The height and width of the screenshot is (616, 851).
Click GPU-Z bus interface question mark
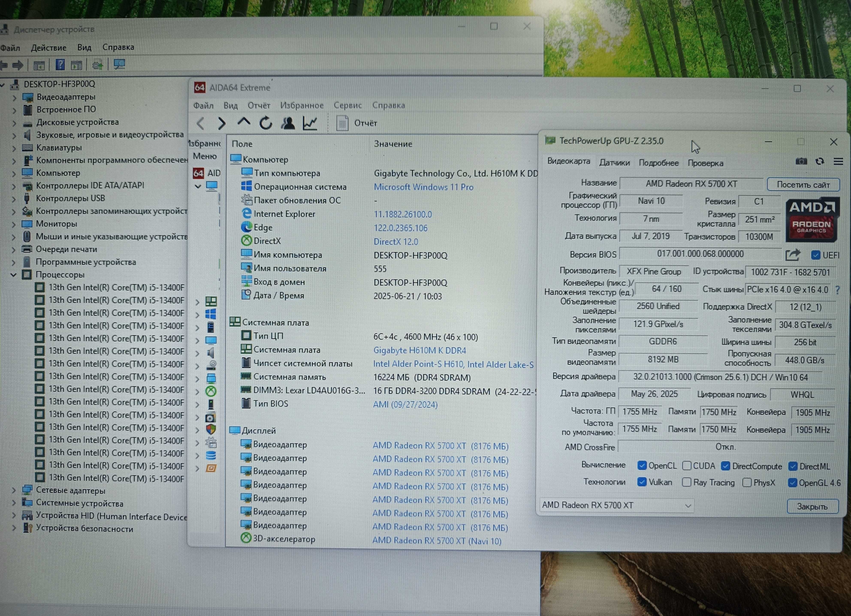(838, 290)
